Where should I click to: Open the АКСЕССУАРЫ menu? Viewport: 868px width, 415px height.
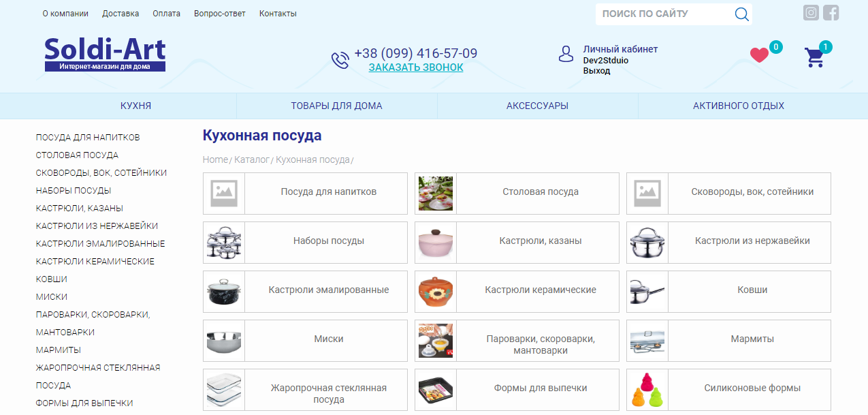point(537,106)
